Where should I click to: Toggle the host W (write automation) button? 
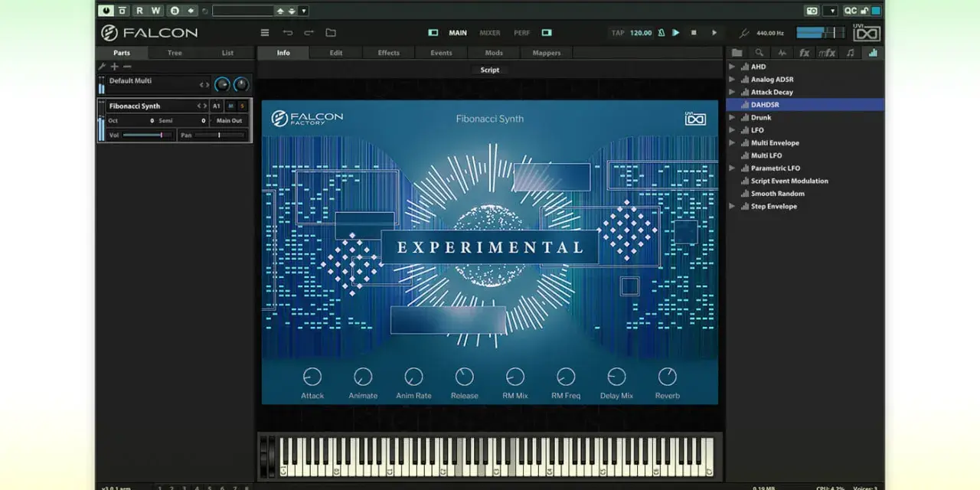tap(156, 11)
